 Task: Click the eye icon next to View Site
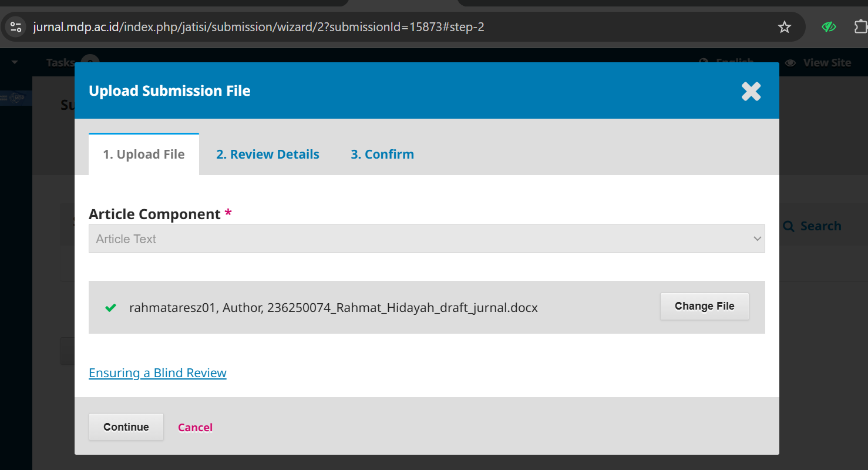[790, 62]
